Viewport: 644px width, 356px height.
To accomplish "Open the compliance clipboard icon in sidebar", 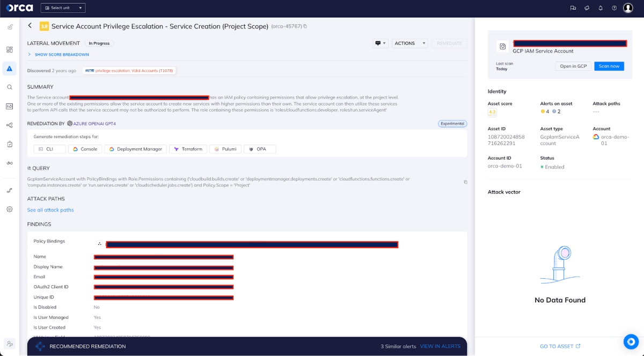I will [10, 144].
